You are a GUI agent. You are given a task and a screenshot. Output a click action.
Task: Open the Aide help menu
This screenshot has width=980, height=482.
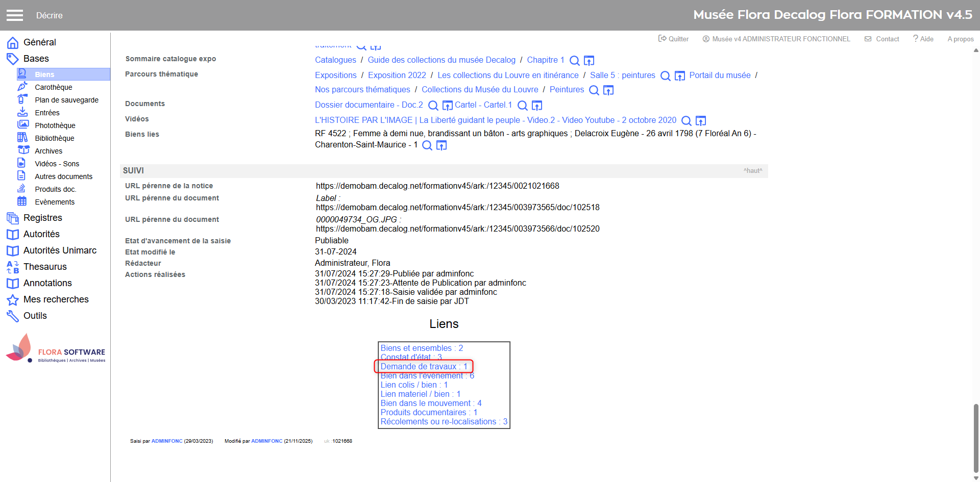[923, 39]
